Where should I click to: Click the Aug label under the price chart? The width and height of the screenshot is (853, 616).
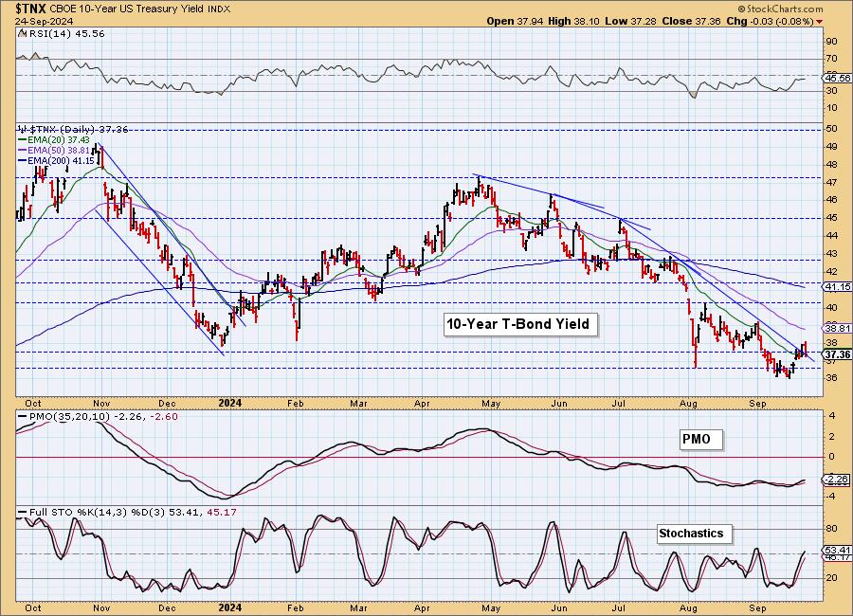pos(689,404)
